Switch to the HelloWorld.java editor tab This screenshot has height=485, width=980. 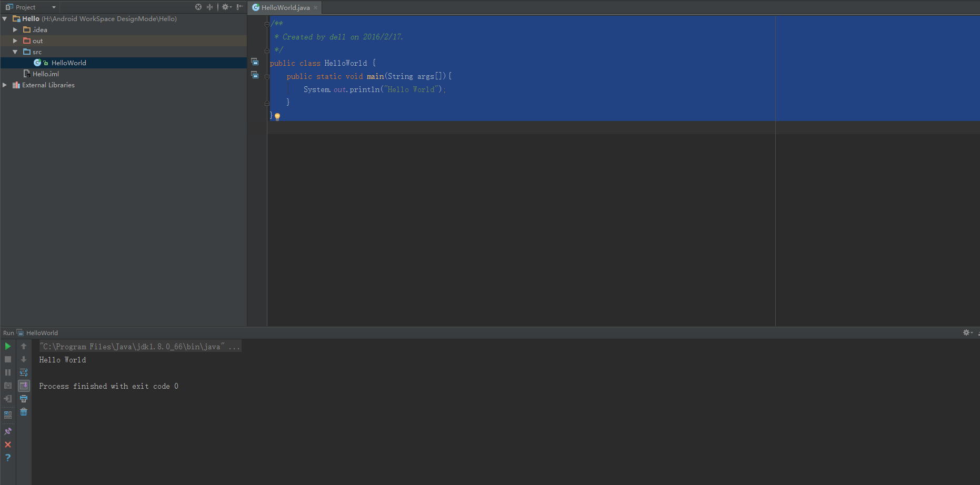coord(285,7)
